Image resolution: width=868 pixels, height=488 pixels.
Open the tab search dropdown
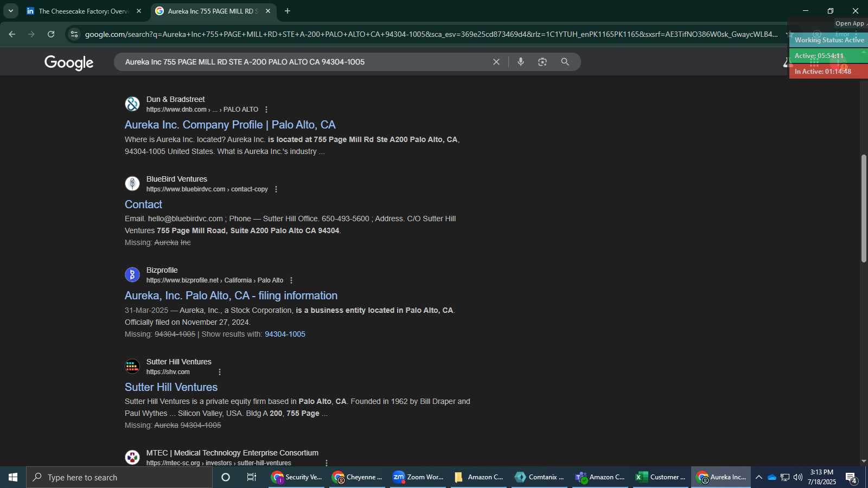click(10, 11)
